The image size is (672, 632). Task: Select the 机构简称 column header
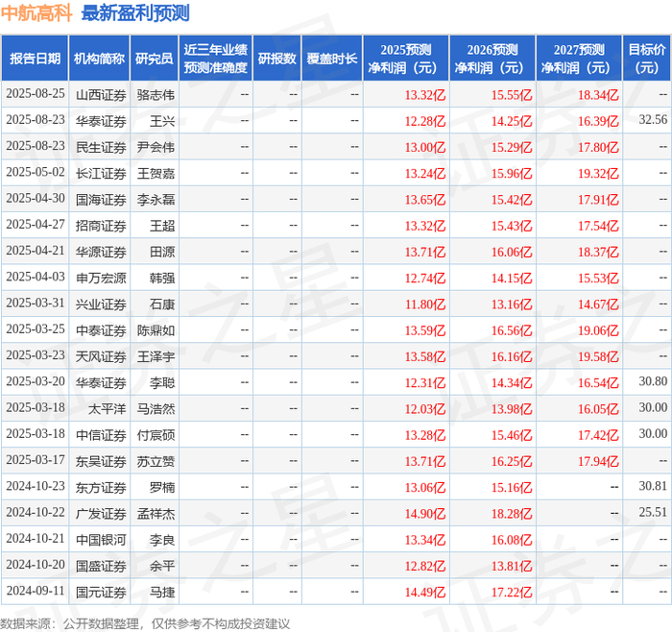coord(99,59)
